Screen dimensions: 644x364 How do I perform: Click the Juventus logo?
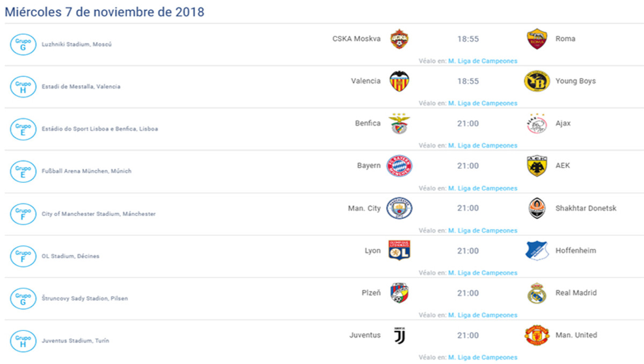point(399,336)
